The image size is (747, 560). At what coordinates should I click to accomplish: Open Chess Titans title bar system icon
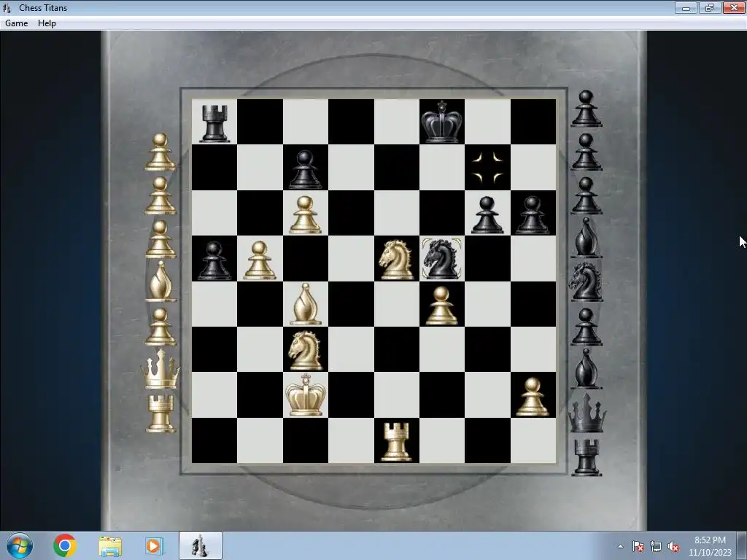pos(7,7)
